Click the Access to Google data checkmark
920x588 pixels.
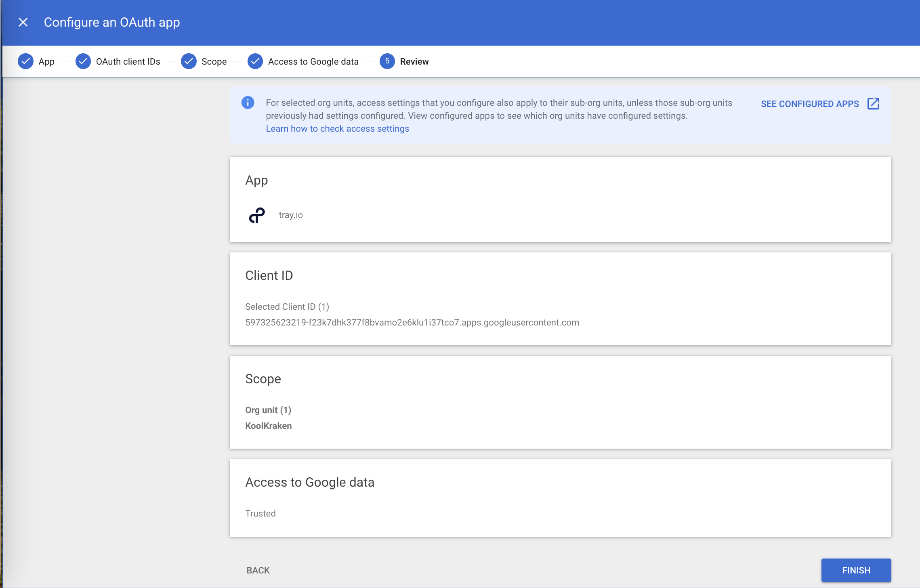point(255,61)
